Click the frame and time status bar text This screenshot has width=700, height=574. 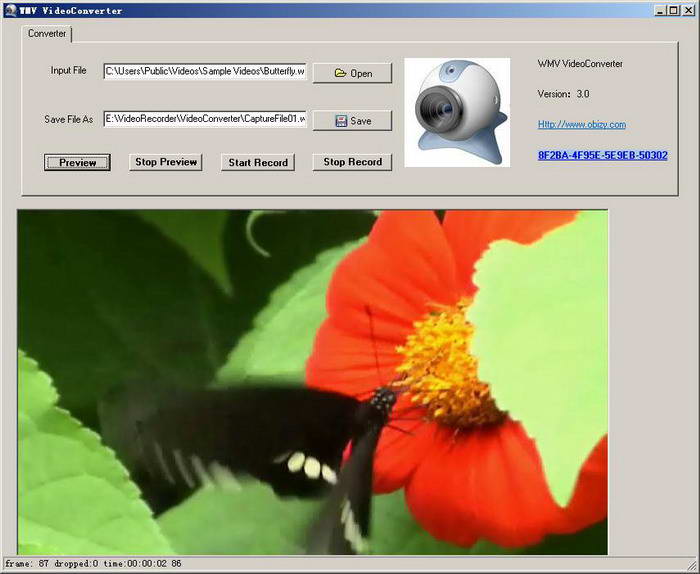[93, 564]
